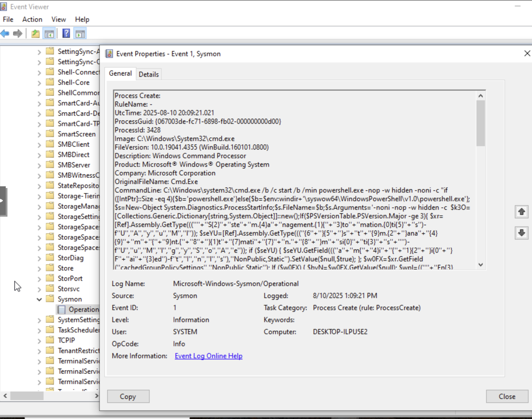Viewport: 532px width, 419px height.
Task: Select the SMBDirect tree item
Action: (74, 155)
